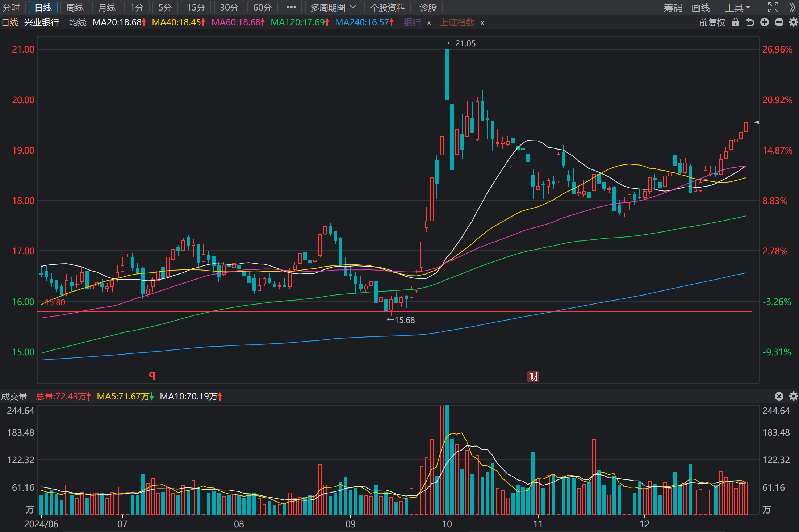Remove the 银行 overlay with x

(429, 23)
